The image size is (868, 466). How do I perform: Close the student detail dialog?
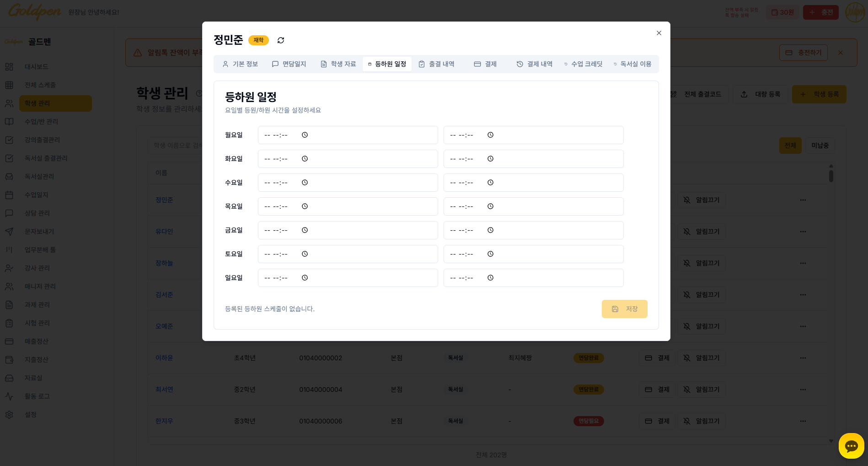pos(659,33)
